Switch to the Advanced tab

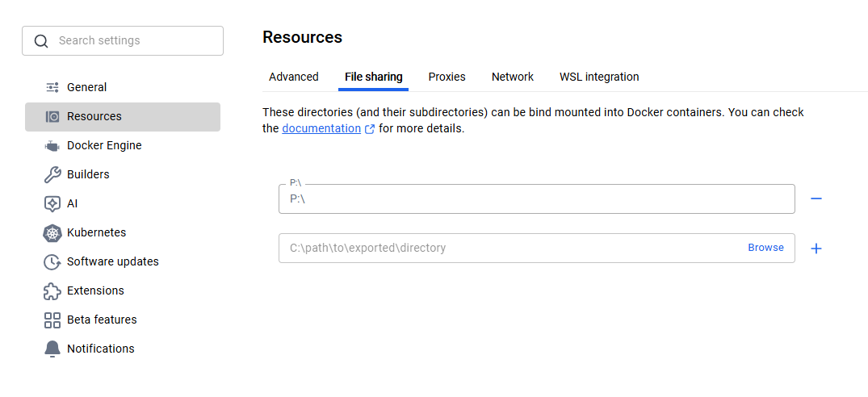pyautogui.click(x=293, y=77)
